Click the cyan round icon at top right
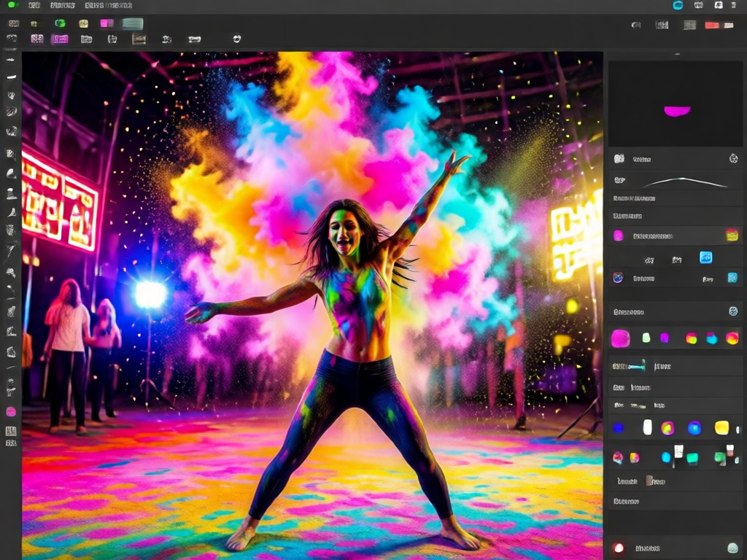 pyautogui.click(x=678, y=5)
